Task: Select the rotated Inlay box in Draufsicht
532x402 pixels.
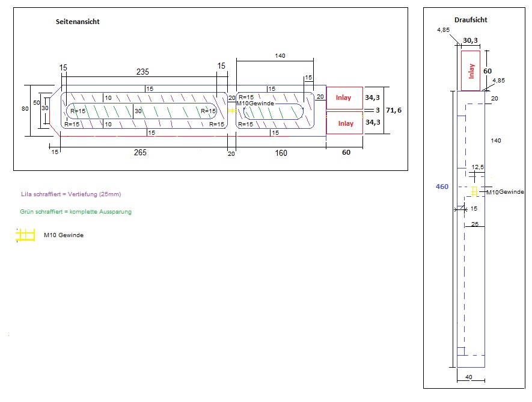Action: pyautogui.click(x=472, y=70)
